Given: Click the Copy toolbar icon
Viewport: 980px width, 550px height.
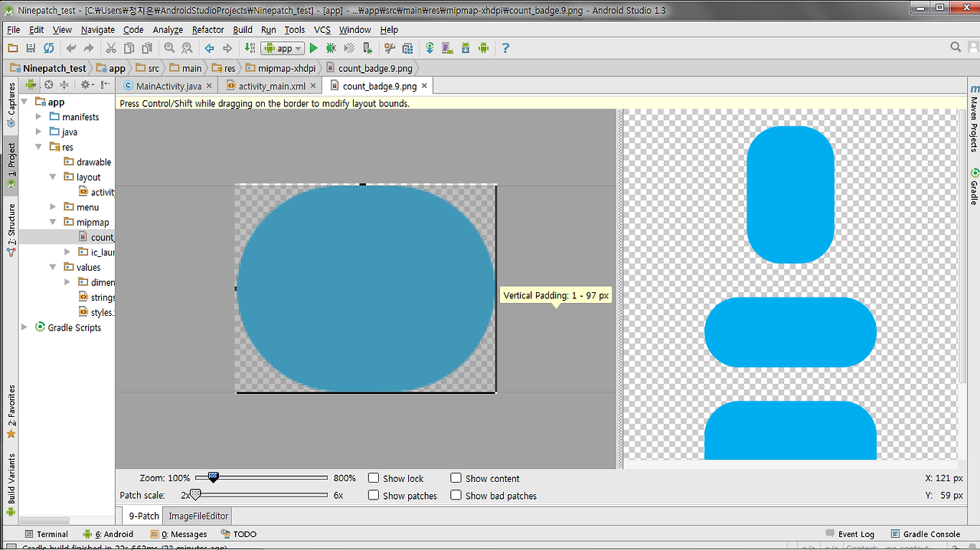Looking at the screenshot, I should click(x=129, y=48).
